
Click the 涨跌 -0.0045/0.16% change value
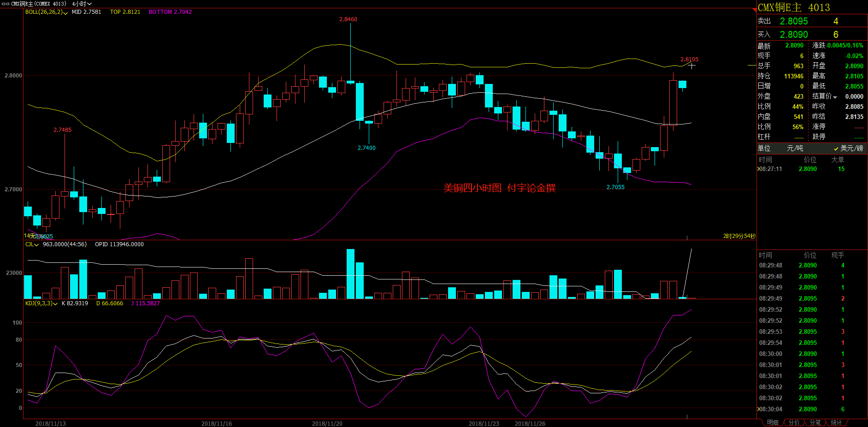845,46
